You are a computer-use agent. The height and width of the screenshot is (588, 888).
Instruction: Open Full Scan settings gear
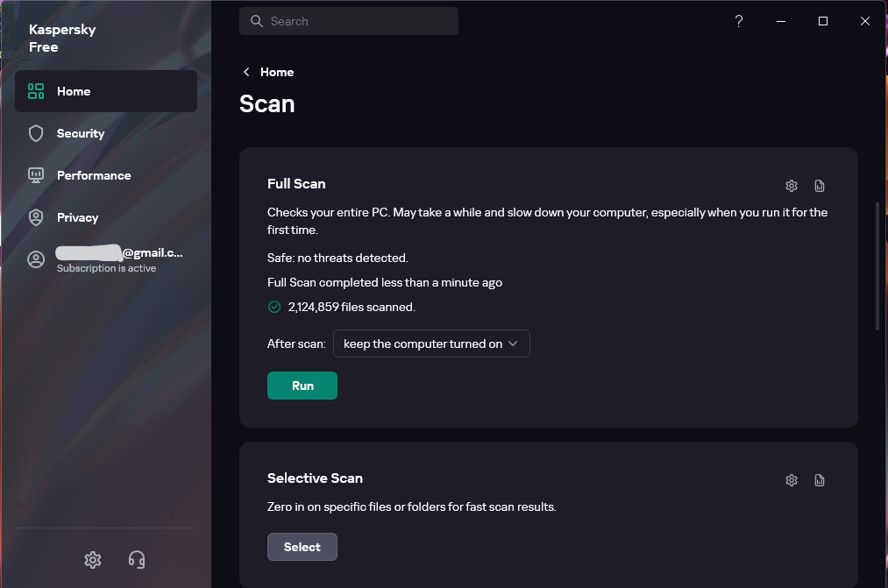coord(792,186)
